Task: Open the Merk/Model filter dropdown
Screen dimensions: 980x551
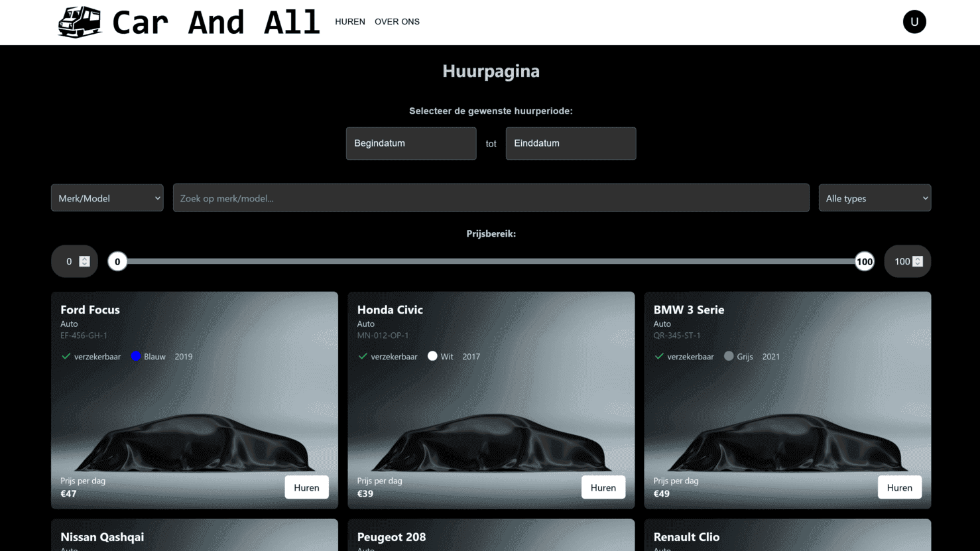Action: [x=107, y=198]
